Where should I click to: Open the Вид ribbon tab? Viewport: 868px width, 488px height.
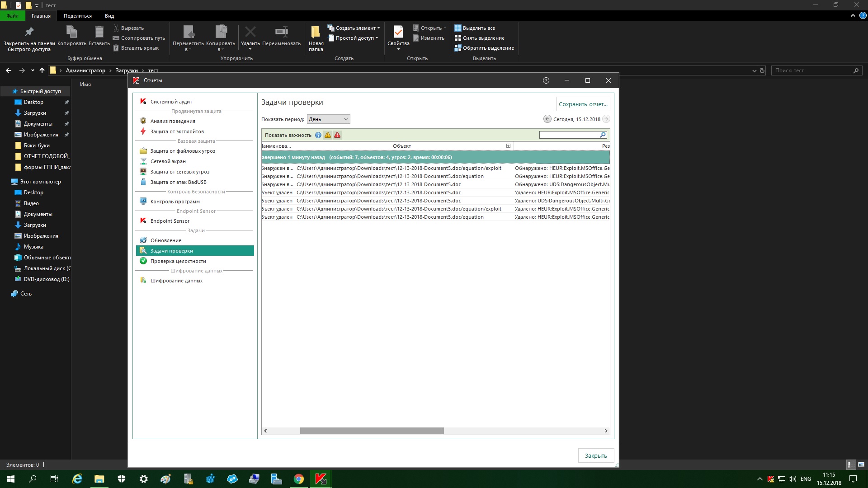[x=109, y=16]
